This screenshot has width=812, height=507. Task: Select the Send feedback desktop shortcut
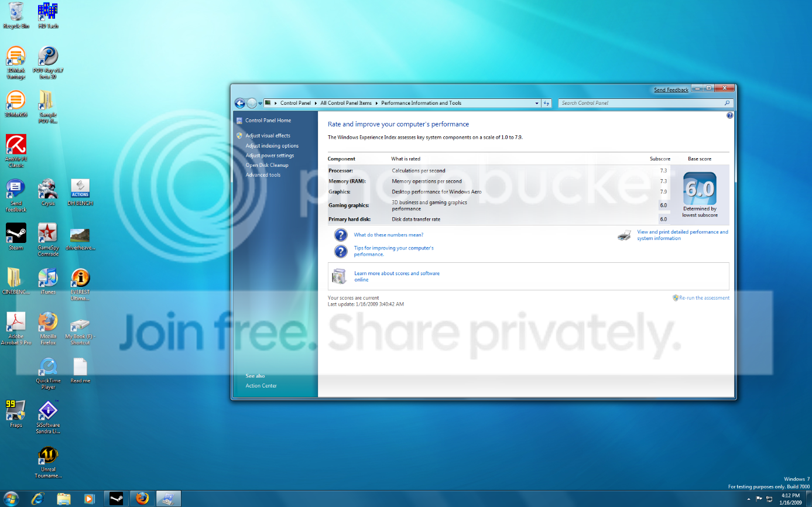tap(16, 196)
